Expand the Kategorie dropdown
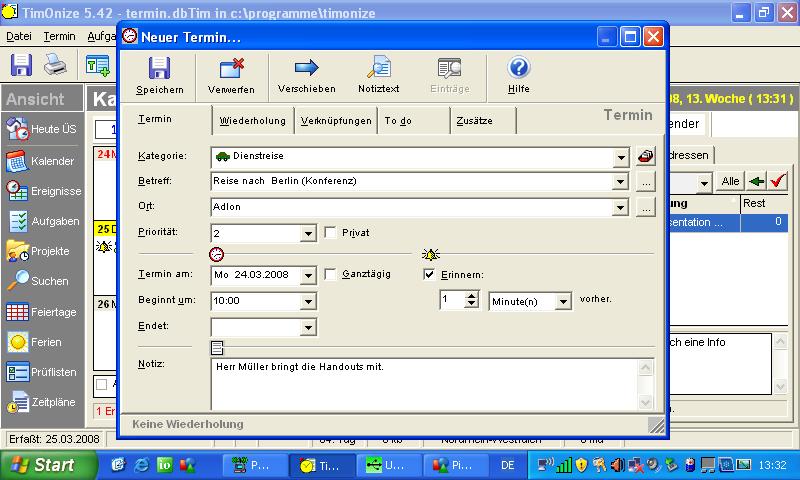Image resolution: width=800 pixels, height=480 pixels. pos(620,157)
